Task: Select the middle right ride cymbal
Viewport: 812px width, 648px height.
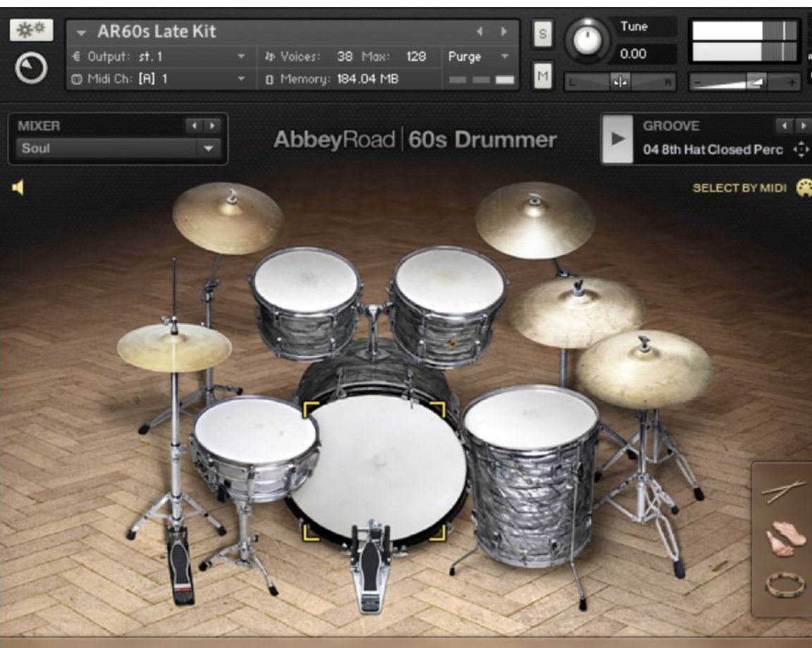Action: pos(577,312)
